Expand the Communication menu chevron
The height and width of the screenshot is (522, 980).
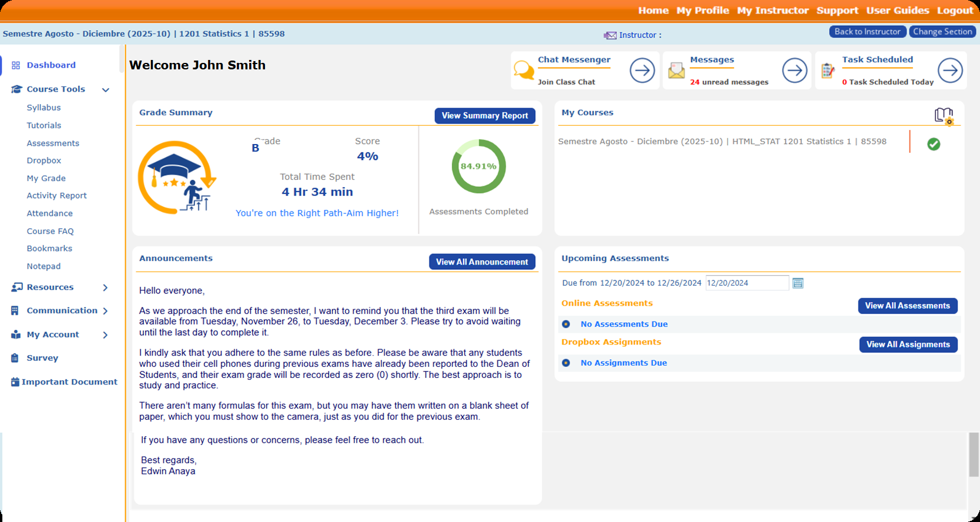(x=106, y=311)
